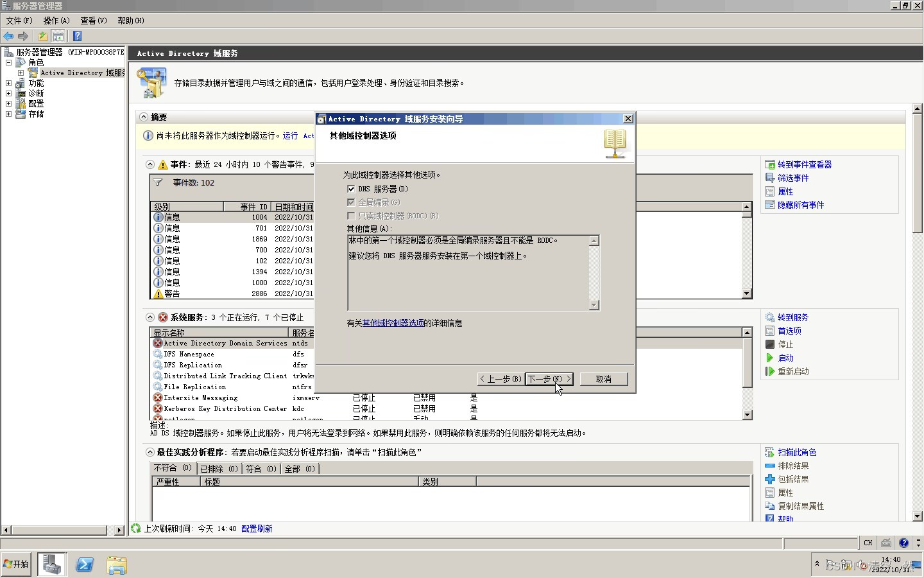Click the 运行 link in summary notice
Image resolution: width=924 pixels, height=578 pixels.
tap(290, 136)
